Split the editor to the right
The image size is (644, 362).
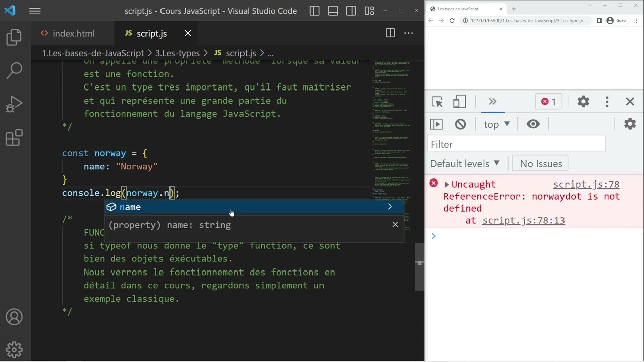[390, 33]
